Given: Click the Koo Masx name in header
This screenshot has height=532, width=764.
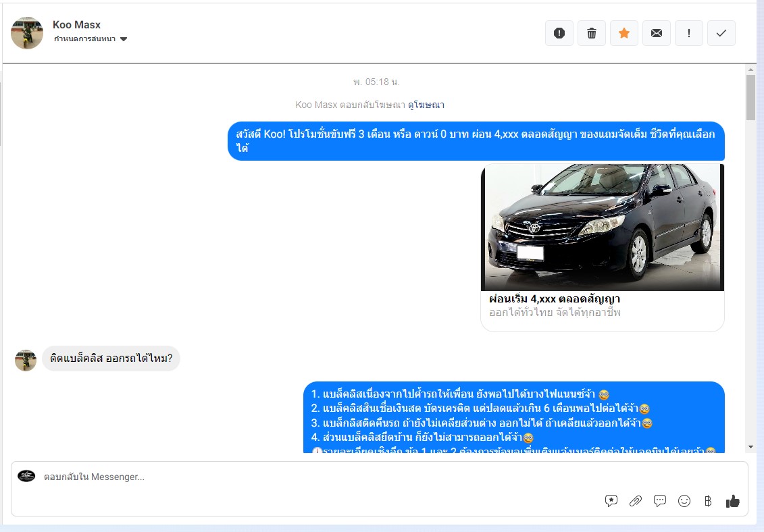Looking at the screenshot, I should pyautogui.click(x=76, y=25).
